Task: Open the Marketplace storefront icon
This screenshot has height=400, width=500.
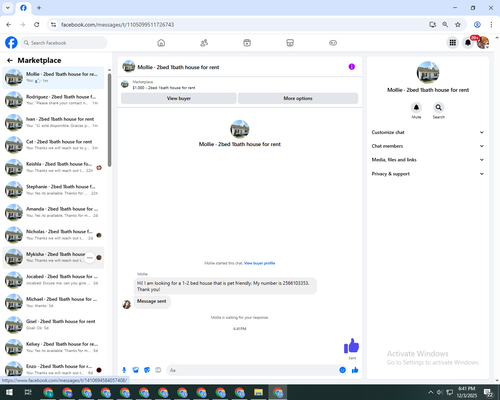Action: [290, 43]
